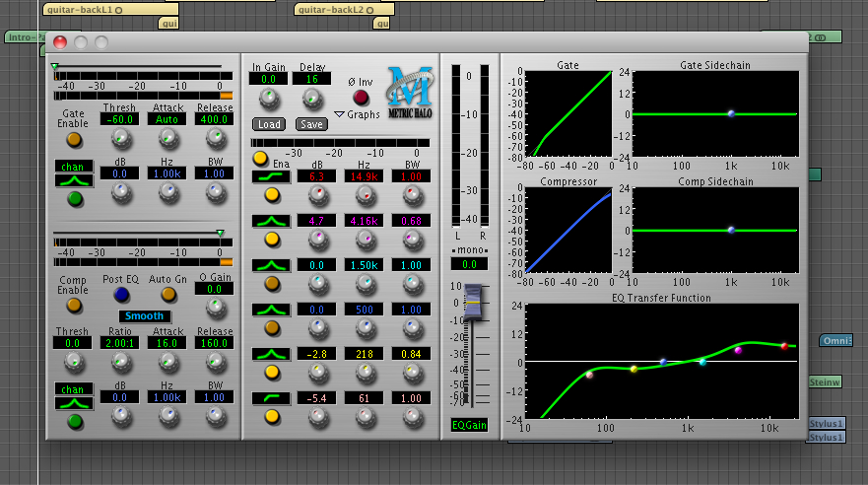
Task: Click the gate Attack knob
Action: (x=168, y=139)
